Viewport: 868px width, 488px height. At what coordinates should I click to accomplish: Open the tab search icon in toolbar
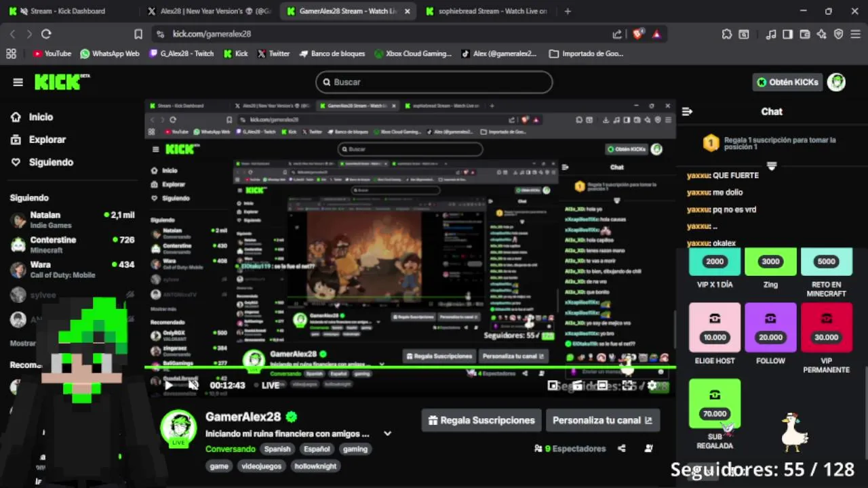(744, 34)
